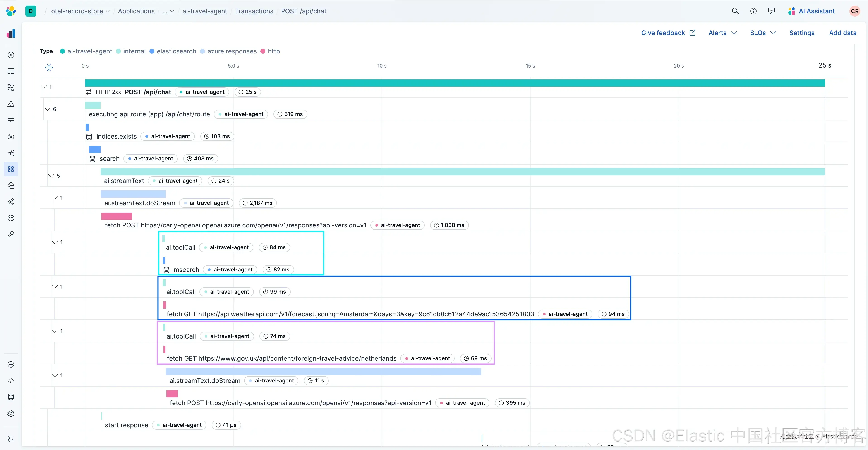The width and height of the screenshot is (868, 450).
Task: Click the Give feedback link
Action: (x=668, y=33)
